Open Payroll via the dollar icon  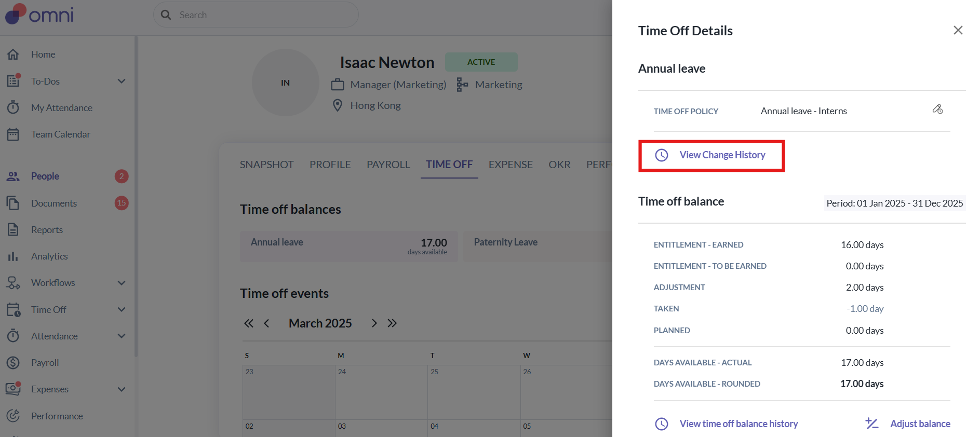tap(13, 363)
